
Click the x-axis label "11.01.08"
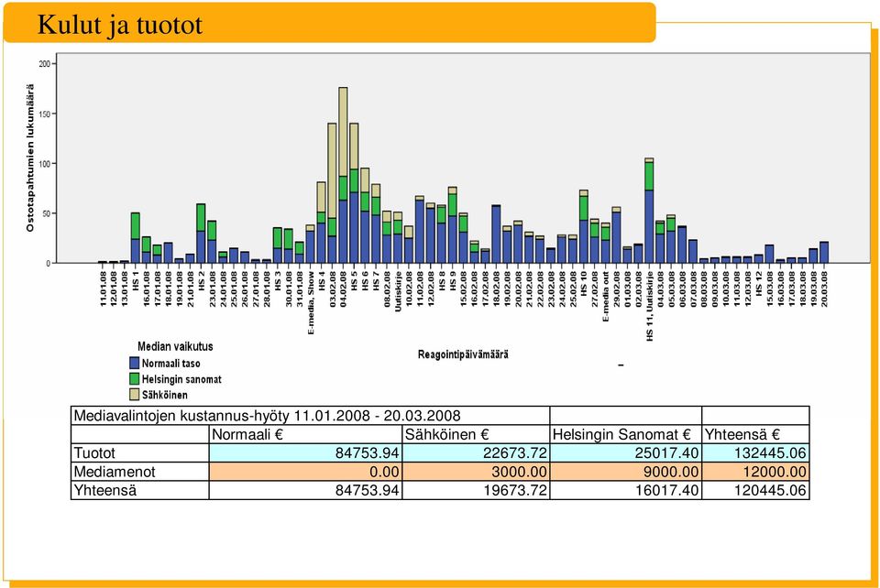coord(103,289)
